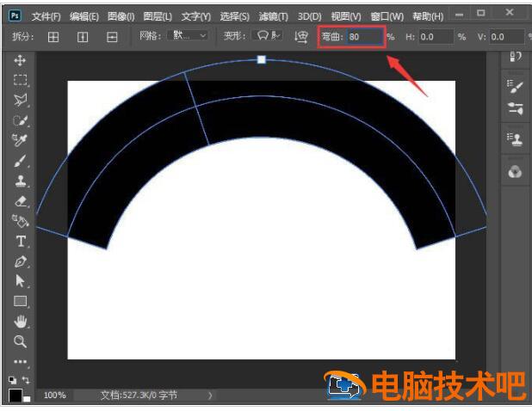
Task: Click the warp control point at top of arc
Action: [x=261, y=59]
